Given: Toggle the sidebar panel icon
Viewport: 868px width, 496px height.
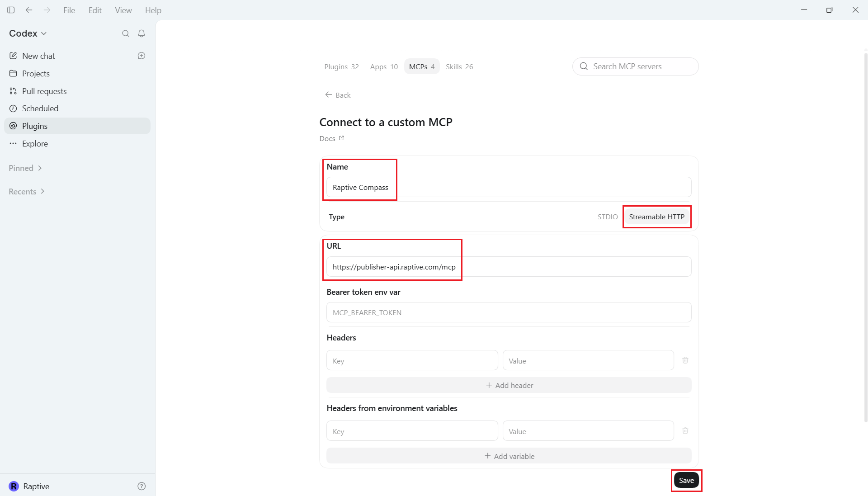Looking at the screenshot, I should [x=11, y=10].
